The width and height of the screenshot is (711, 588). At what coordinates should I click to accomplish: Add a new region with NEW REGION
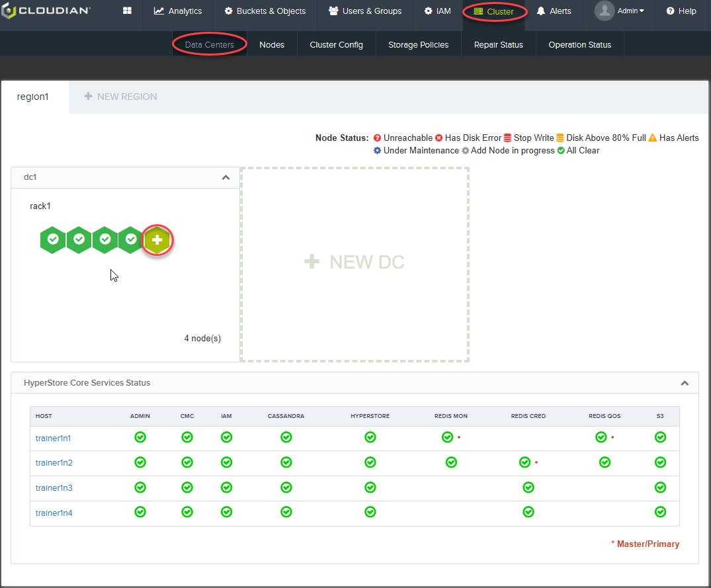[120, 97]
